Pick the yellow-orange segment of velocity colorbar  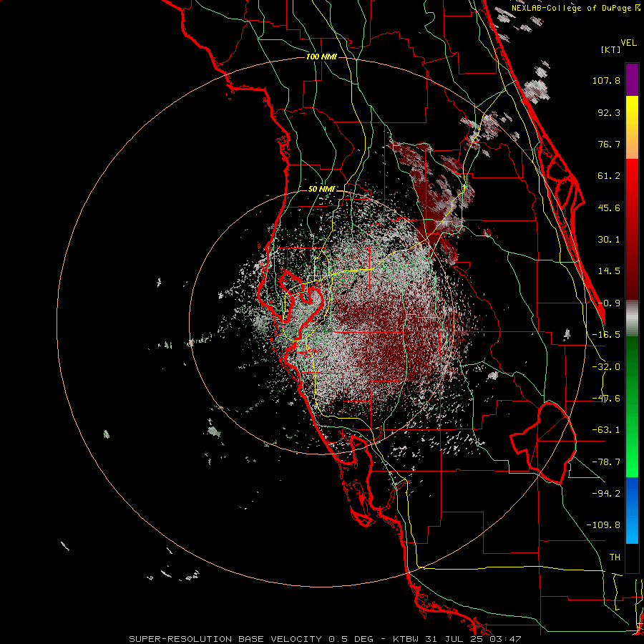click(632, 127)
